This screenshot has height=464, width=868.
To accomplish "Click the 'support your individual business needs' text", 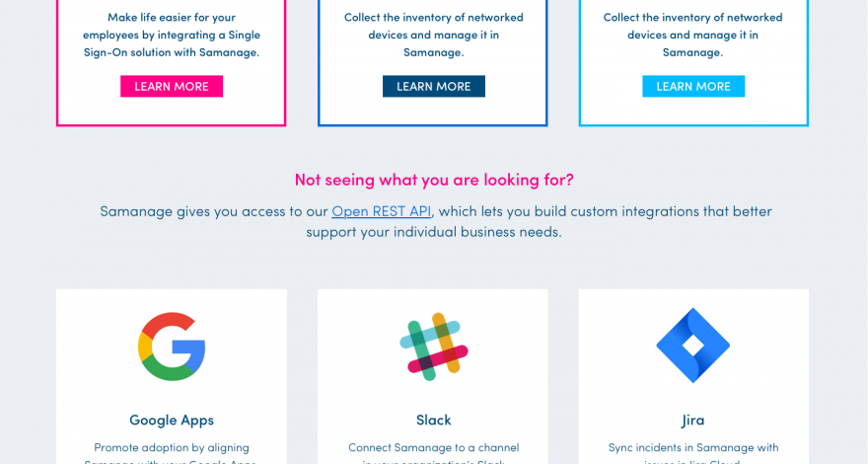I will click(x=434, y=232).
